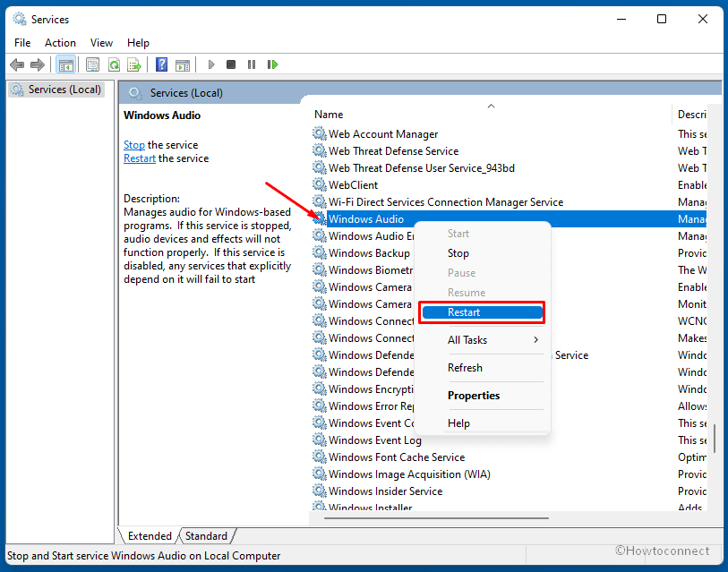The width and height of the screenshot is (728, 572).
Task: Open the blue Help toolbar icon
Action: tap(161, 64)
